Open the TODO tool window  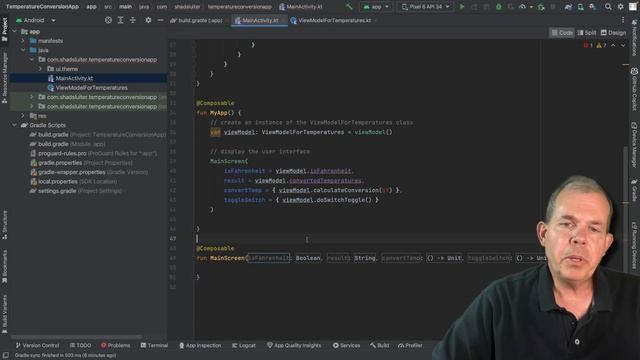click(x=80, y=345)
